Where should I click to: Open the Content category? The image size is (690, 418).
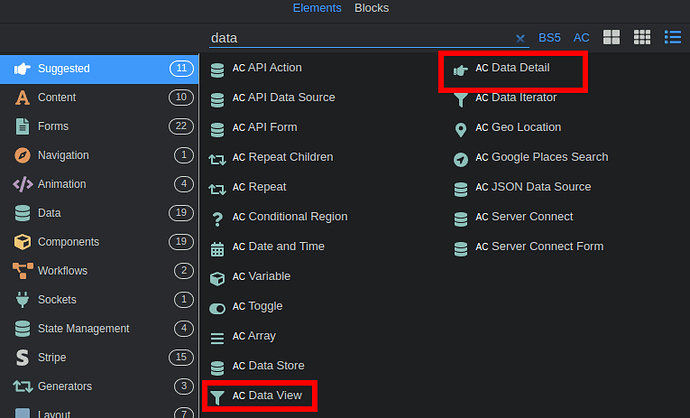pyautogui.click(x=99, y=97)
